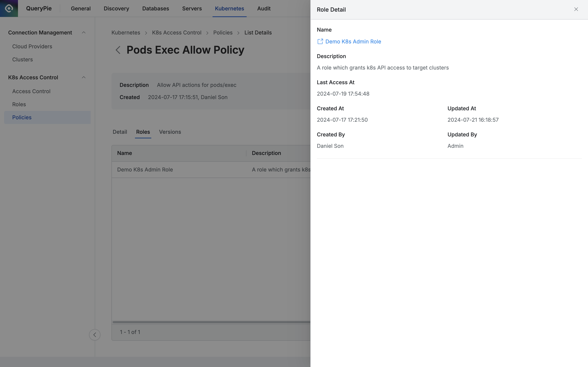Go to Cloud Providers in sidebar
This screenshot has height=367, width=588.
point(32,46)
